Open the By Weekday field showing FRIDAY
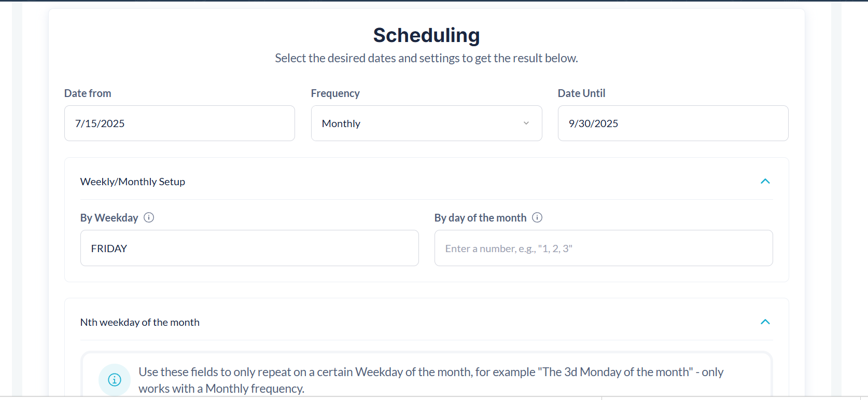 tap(249, 248)
